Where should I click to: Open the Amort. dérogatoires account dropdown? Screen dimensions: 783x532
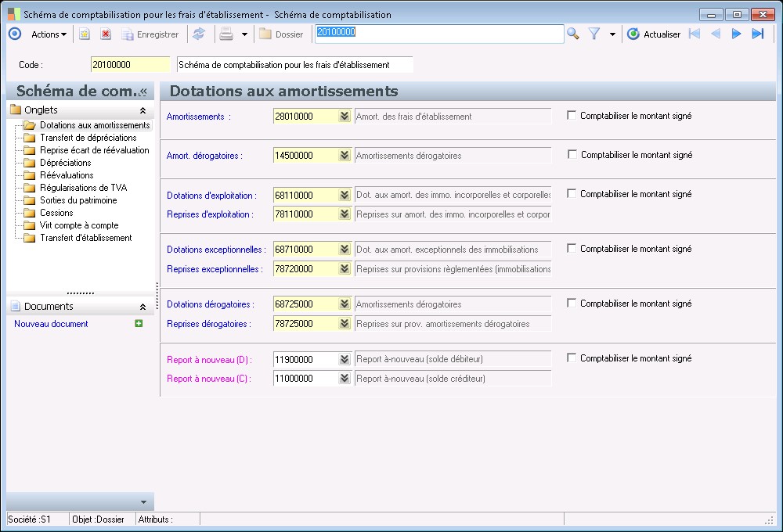pos(344,156)
